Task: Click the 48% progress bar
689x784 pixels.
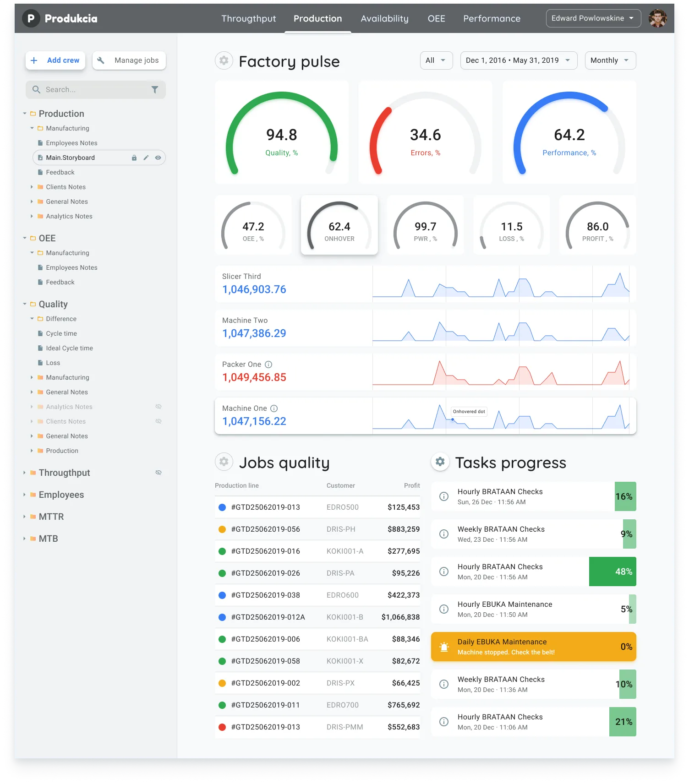Action: click(x=612, y=572)
